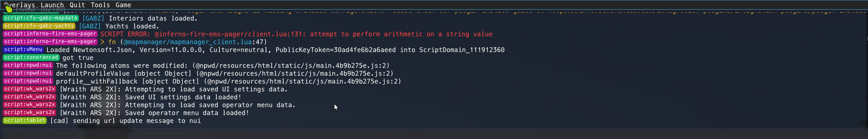Screen dimensions: 868x139
Task: Click the script:cfx-gabz-mapdata tag
Action: coord(41,18)
